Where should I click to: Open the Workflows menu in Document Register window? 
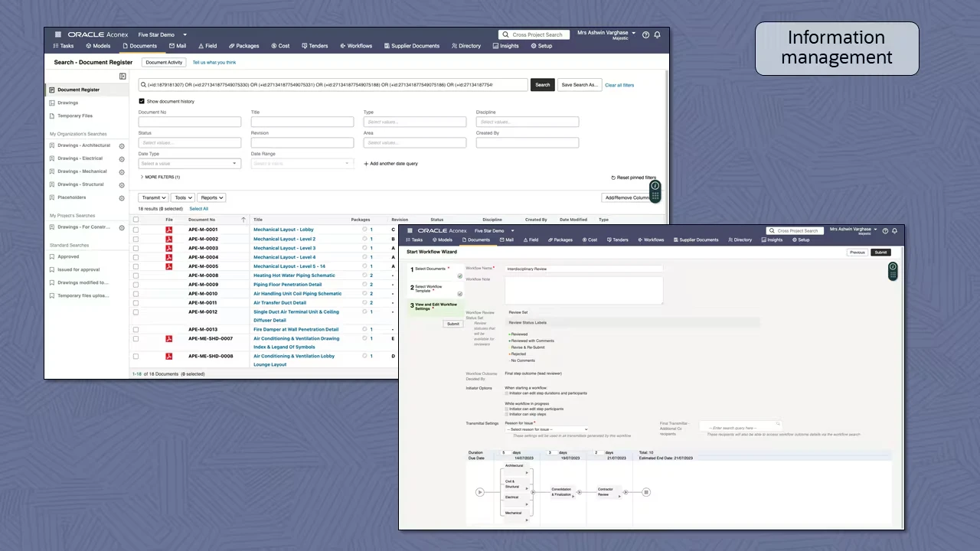coord(356,46)
